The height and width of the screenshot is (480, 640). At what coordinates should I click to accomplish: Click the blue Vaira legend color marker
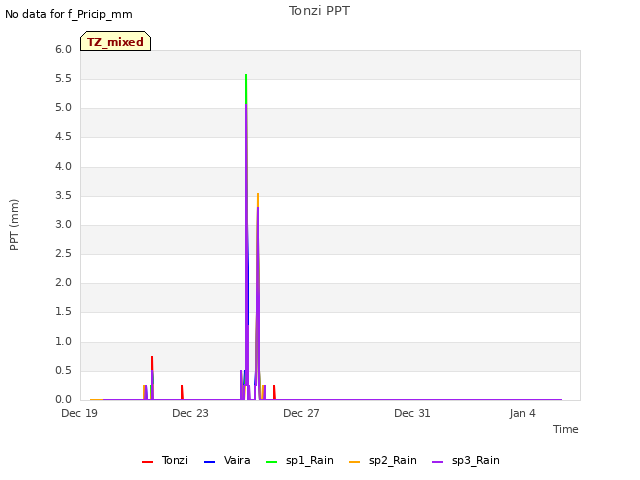coord(209,462)
